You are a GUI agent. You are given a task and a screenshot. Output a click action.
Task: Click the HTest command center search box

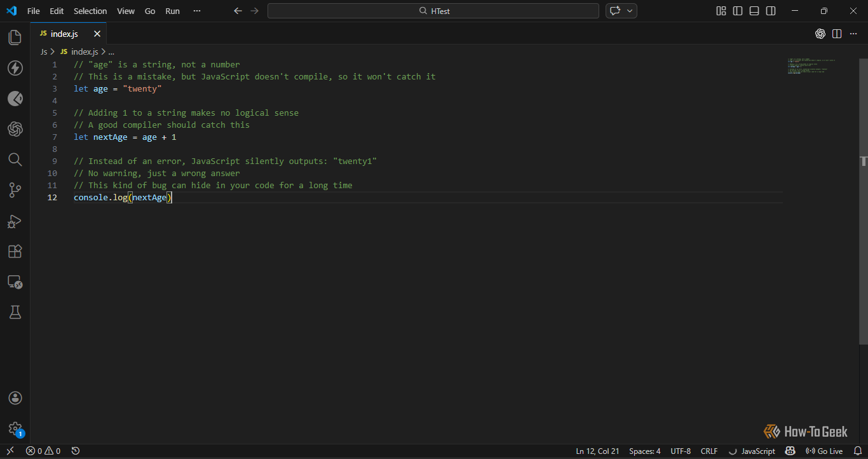tap(433, 11)
